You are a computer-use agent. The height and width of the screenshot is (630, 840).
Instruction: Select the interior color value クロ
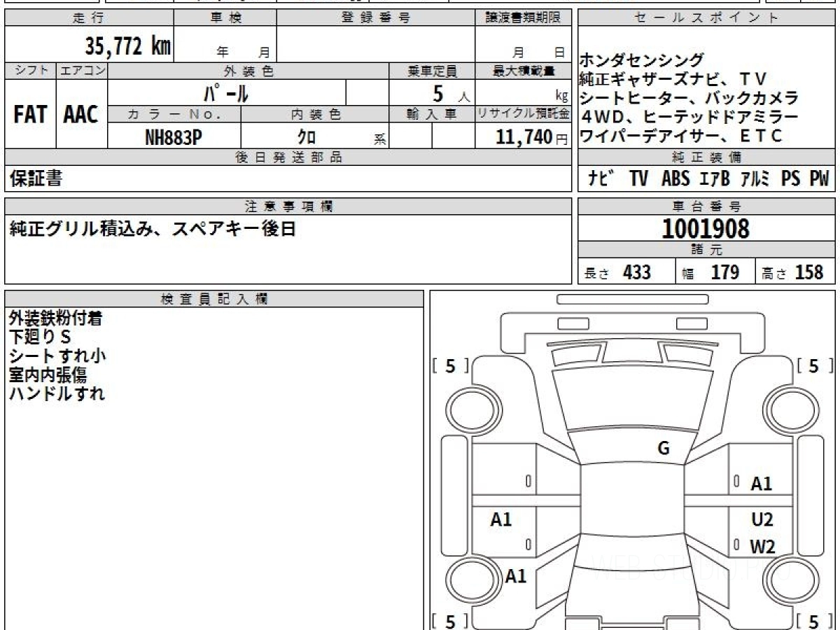click(307, 137)
